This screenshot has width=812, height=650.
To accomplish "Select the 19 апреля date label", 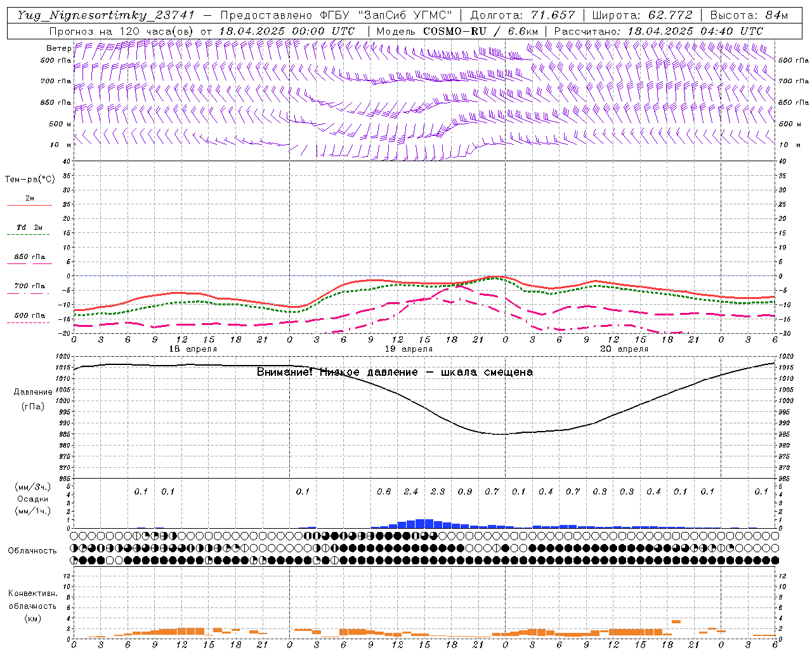I will point(409,349).
